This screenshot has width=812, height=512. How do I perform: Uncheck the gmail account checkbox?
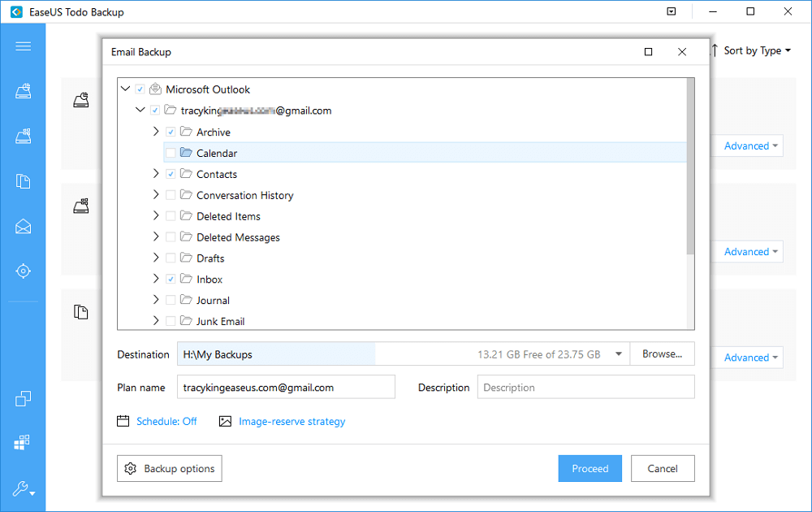(x=155, y=111)
